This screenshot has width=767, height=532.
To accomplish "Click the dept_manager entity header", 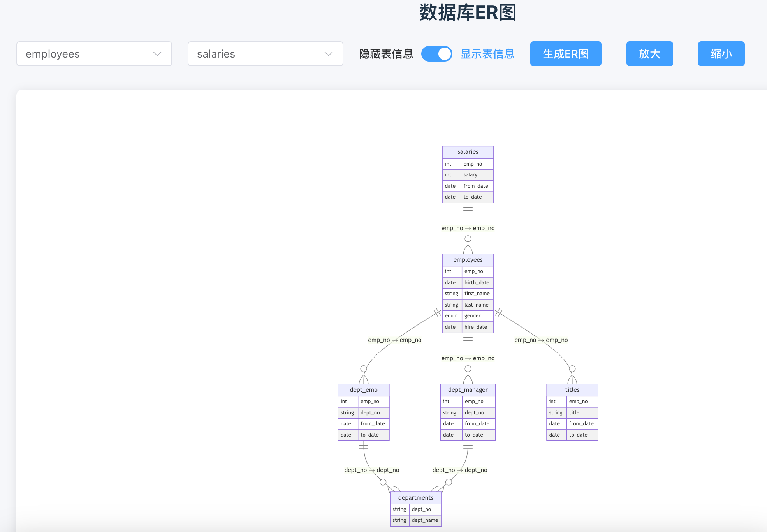I will pyautogui.click(x=468, y=390).
